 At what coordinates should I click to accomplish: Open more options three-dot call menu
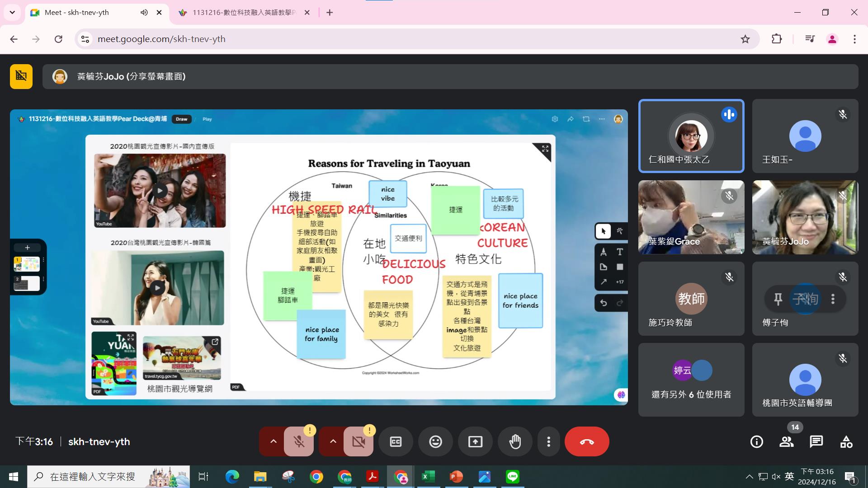coord(548,441)
